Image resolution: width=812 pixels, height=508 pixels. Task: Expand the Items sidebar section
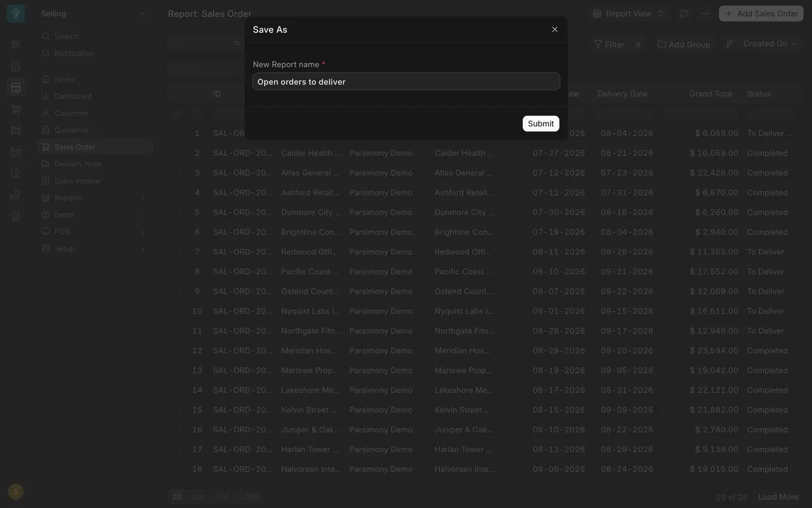coord(95,215)
